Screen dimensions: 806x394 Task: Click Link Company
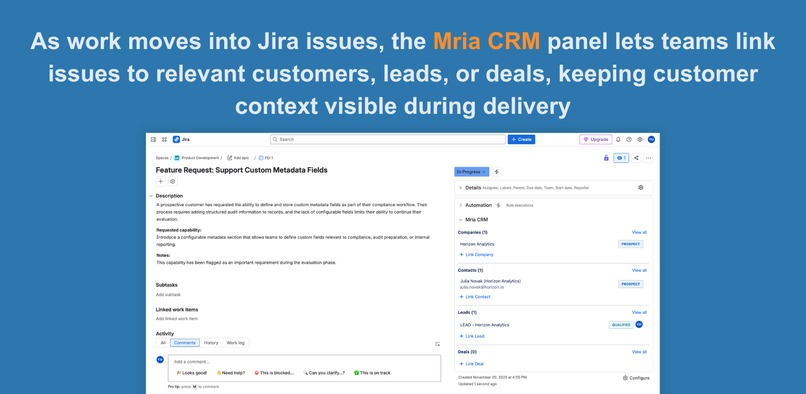click(x=477, y=255)
